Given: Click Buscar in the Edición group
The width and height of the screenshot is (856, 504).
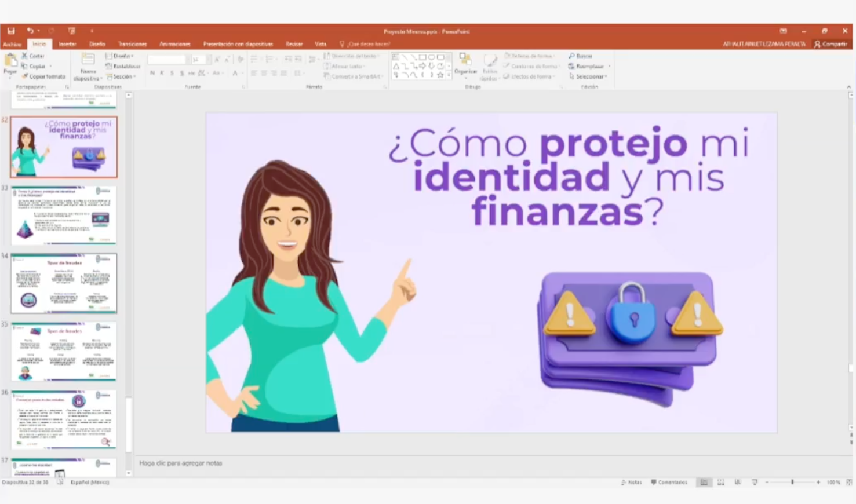Looking at the screenshot, I should tap(581, 56).
